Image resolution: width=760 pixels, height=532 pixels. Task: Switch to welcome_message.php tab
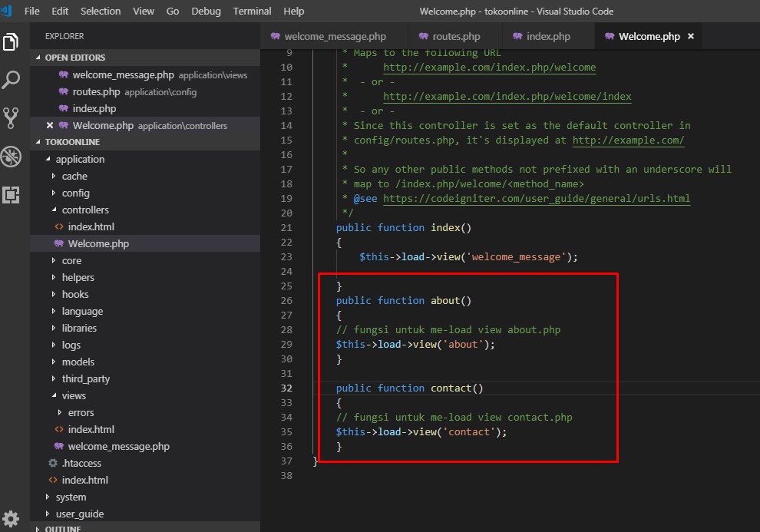click(x=333, y=36)
